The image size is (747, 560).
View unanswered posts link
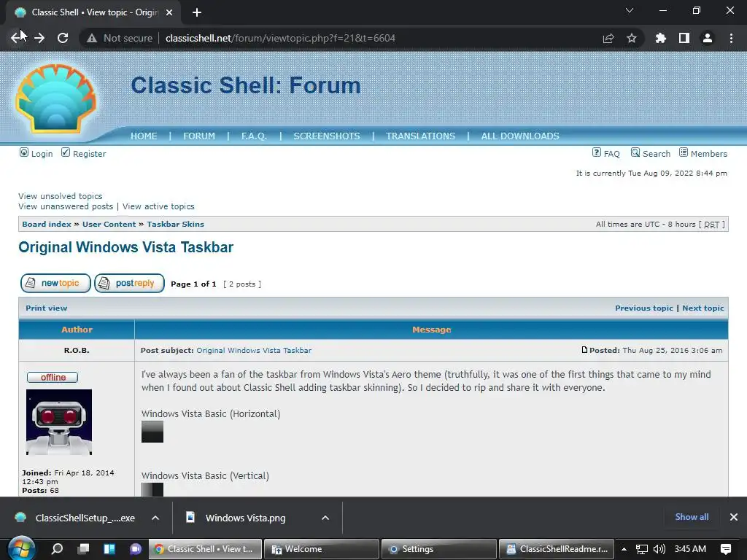tap(66, 206)
